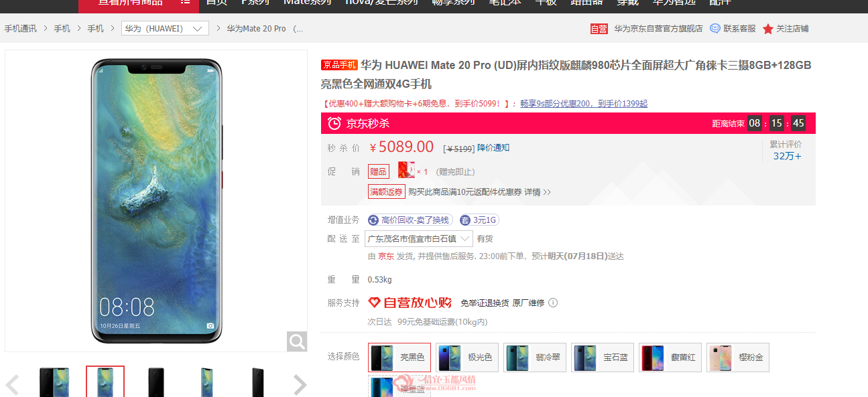Screen dimensions: 868x397
Task: Open 华为京东自营官方旗舰店 store link
Action: pos(658,29)
